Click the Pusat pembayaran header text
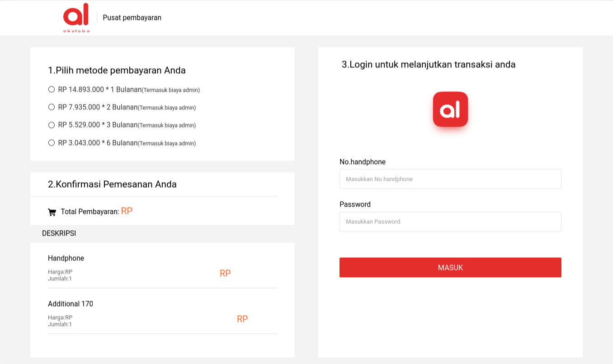Image resolution: width=613 pixels, height=364 pixels. pyautogui.click(x=132, y=18)
